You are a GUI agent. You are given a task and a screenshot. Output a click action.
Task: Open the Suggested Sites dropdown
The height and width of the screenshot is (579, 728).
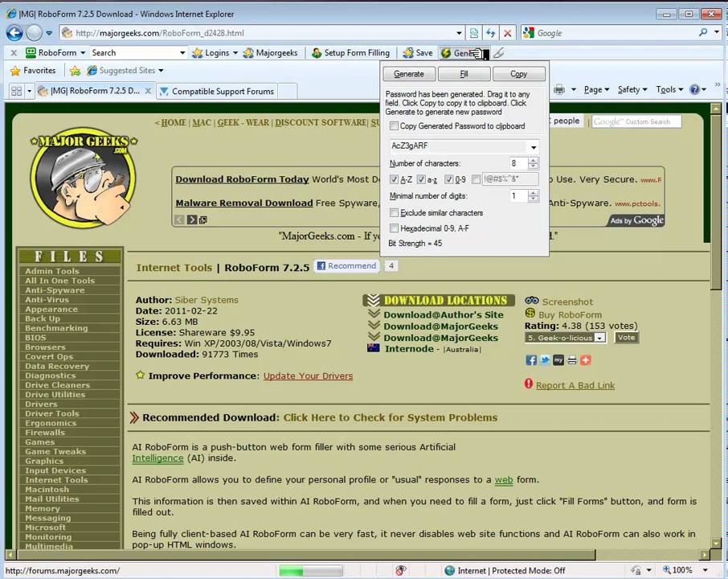coord(161,71)
